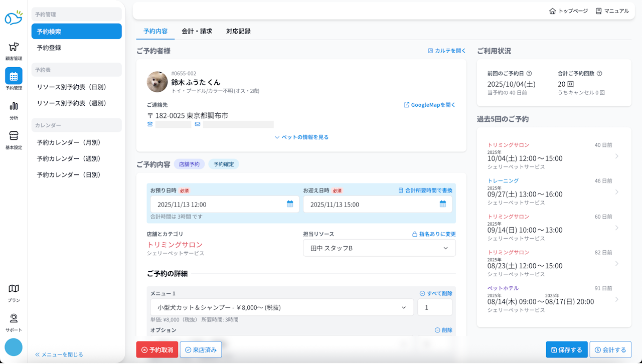Open the 担当リソース dropdown
The width and height of the screenshot is (642, 364).
tap(379, 248)
